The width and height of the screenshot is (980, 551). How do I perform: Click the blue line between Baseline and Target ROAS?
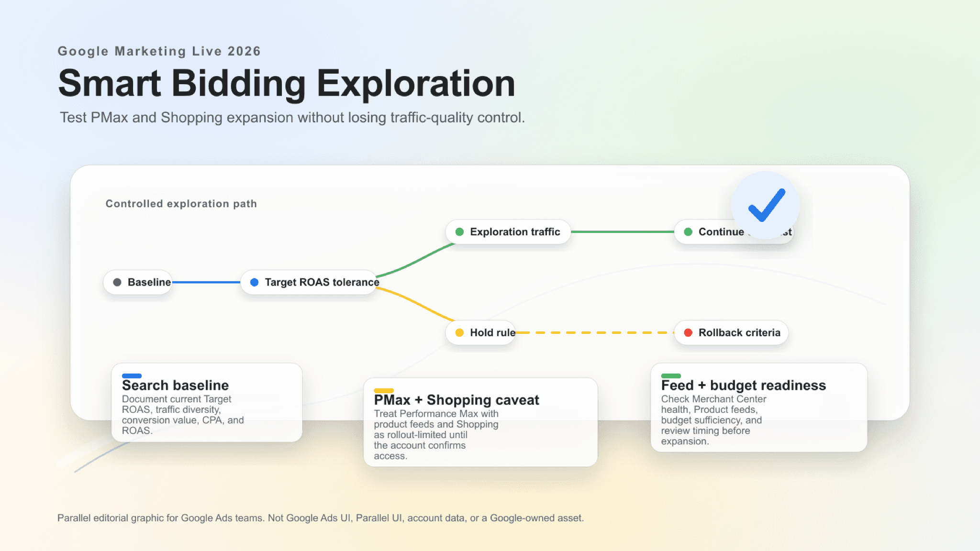click(x=206, y=282)
